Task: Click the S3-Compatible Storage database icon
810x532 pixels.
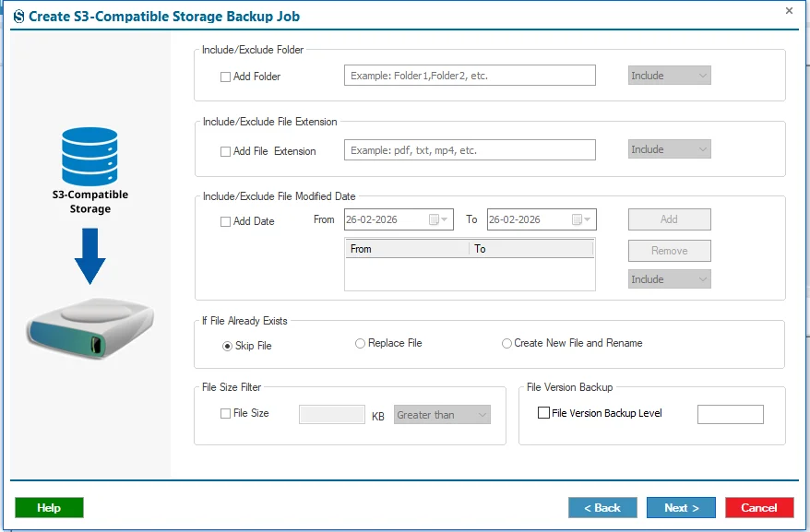Action: pyautogui.click(x=89, y=157)
